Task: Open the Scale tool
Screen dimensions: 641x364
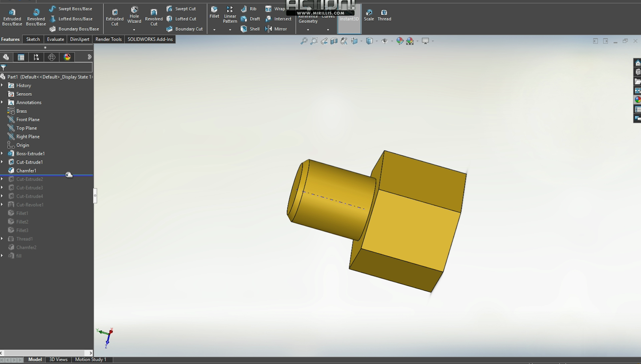Action: point(369,15)
